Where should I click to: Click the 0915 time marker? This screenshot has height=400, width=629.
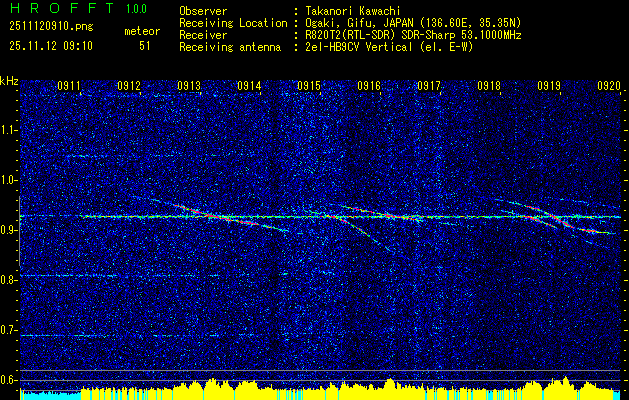click(x=309, y=87)
